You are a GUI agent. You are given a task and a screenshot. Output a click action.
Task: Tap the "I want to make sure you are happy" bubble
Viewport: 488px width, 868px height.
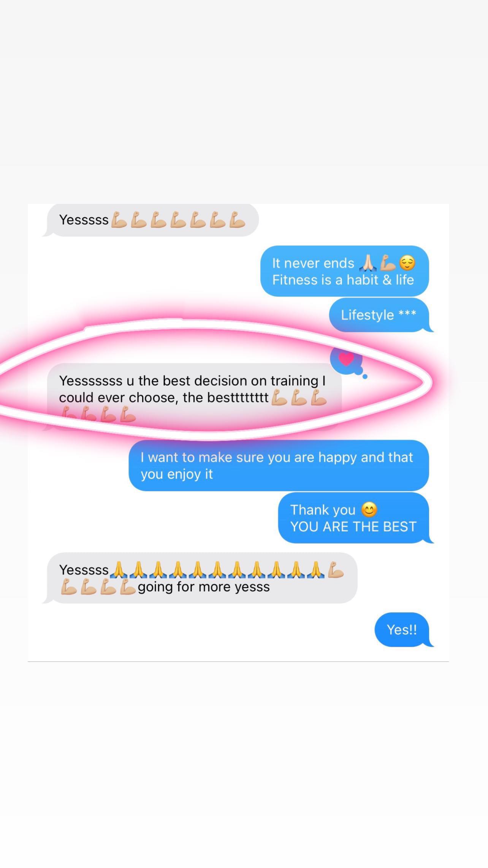(x=279, y=466)
